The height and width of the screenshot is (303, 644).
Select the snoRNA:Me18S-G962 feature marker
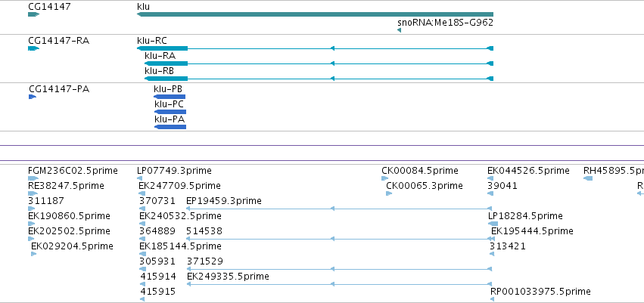pyautogui.click(x=400, y=30)
